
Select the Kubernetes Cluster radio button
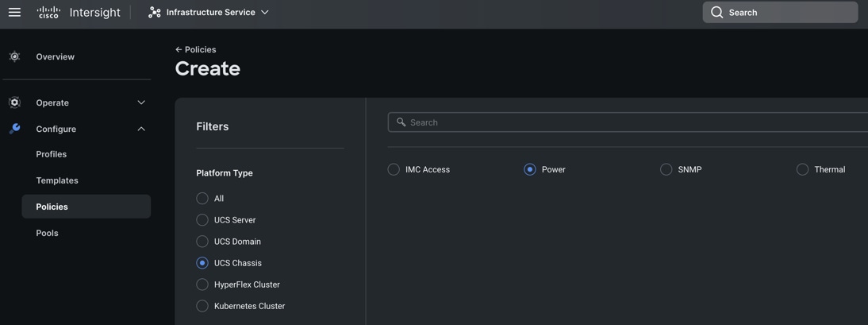click(x=202, y=306)
